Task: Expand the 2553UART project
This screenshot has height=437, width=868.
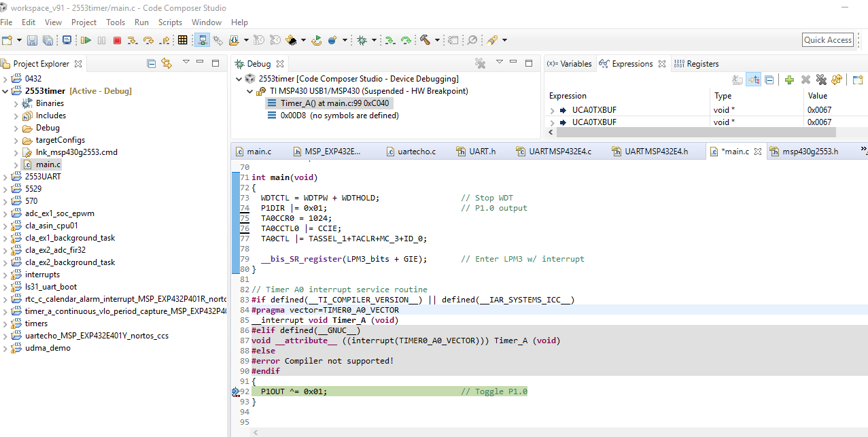Action: (x=6, y=177)
